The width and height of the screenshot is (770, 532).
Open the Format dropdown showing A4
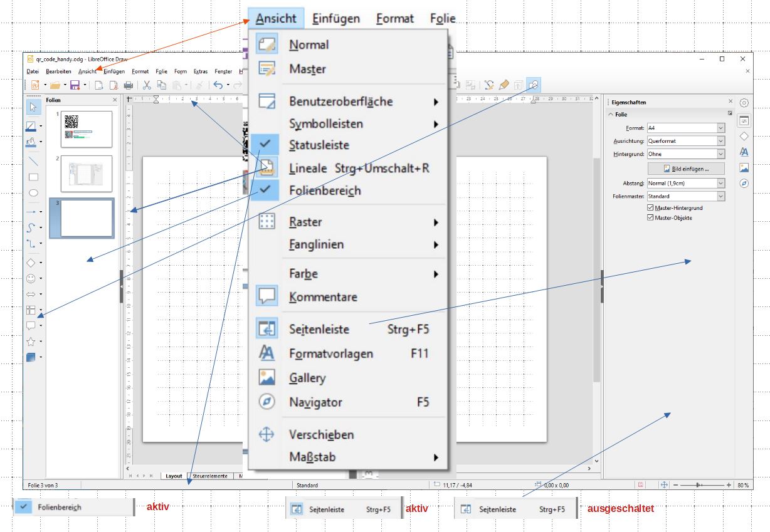pos(685,128)
